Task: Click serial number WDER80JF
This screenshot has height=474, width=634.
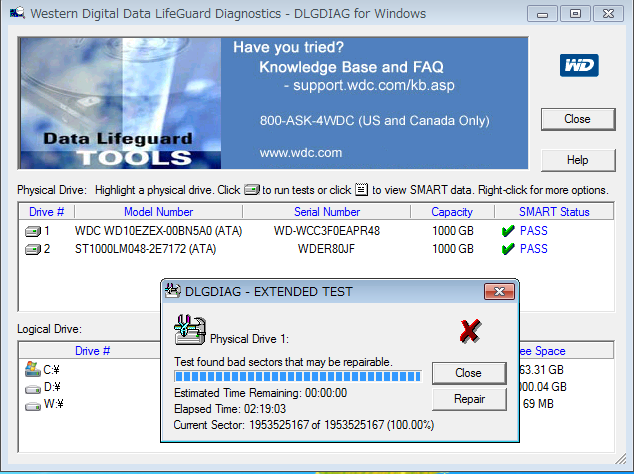Action: [x=326, y=249]
